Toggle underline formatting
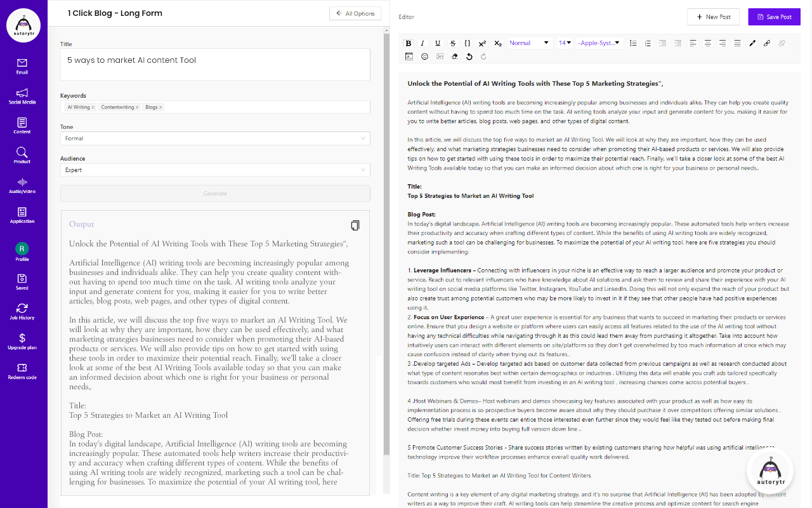 [x=438, y=43]
